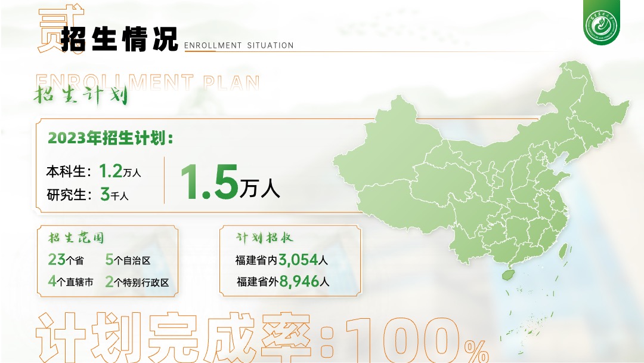Click the 2023年招生计划 heading

coord(110,138)
